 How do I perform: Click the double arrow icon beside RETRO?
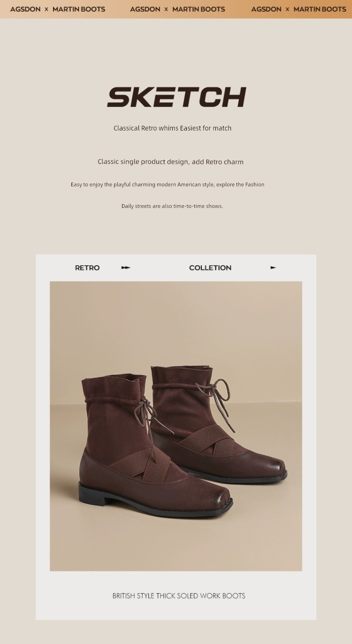coord(126,268)
